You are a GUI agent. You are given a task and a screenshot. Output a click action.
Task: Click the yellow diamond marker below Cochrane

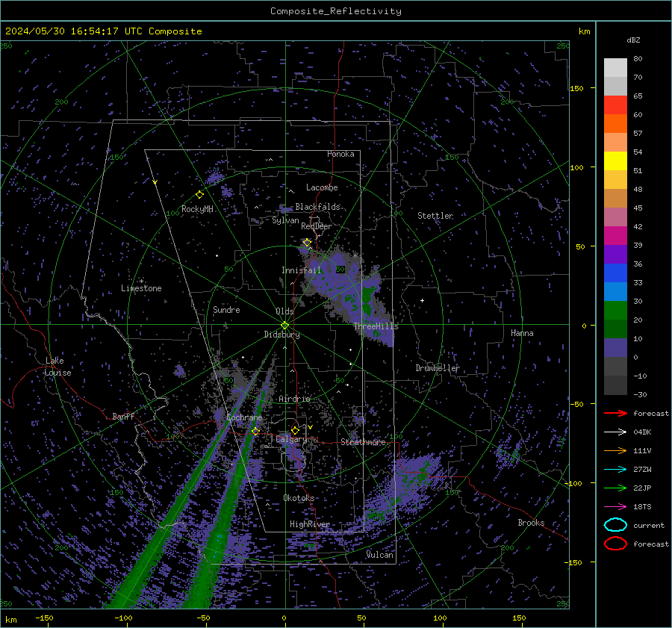click(255, 431)
